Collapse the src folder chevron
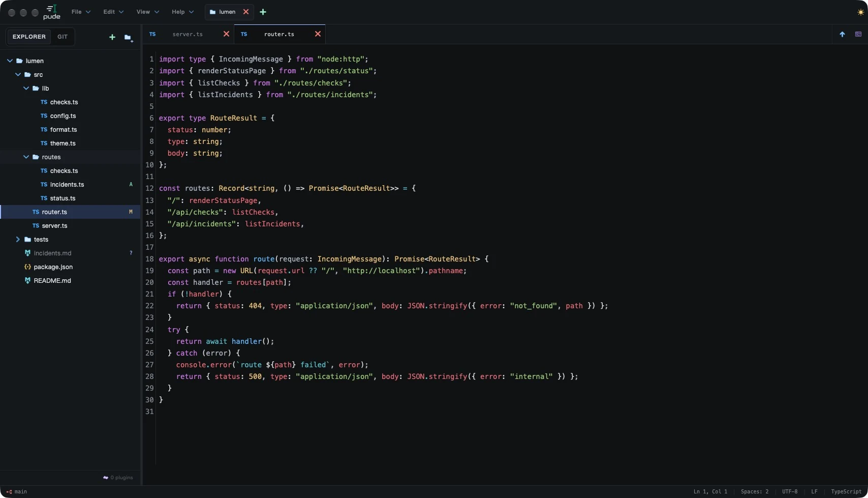Viewport: 868px width, 498px height. click(18, 75)
